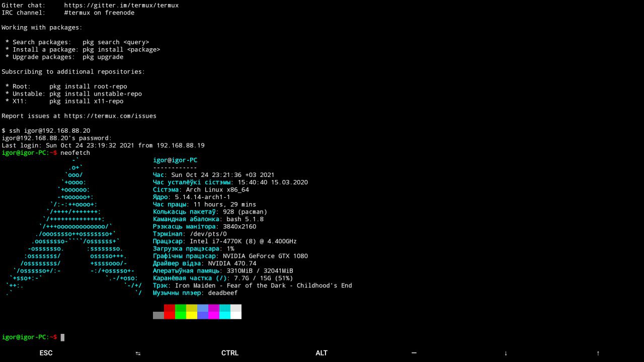Click the light gray swatch in upper palette row
The image size is (644, 362).
tap(236, 308)
